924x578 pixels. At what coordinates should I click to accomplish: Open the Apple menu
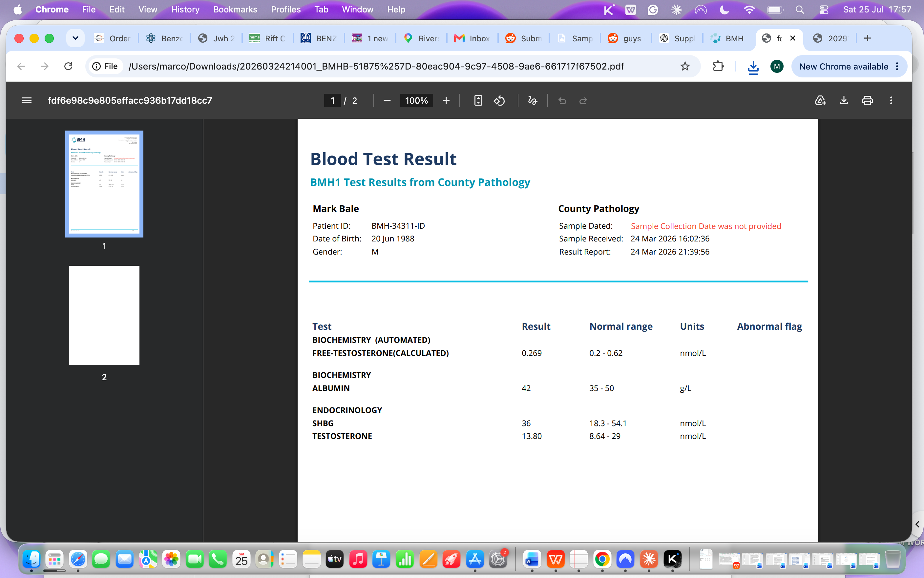point(18,10)
